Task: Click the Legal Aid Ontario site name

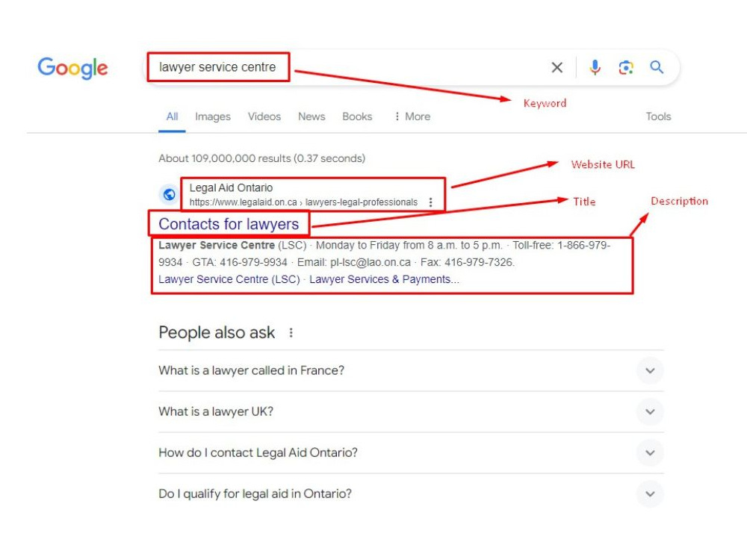Action: point(231,187)
